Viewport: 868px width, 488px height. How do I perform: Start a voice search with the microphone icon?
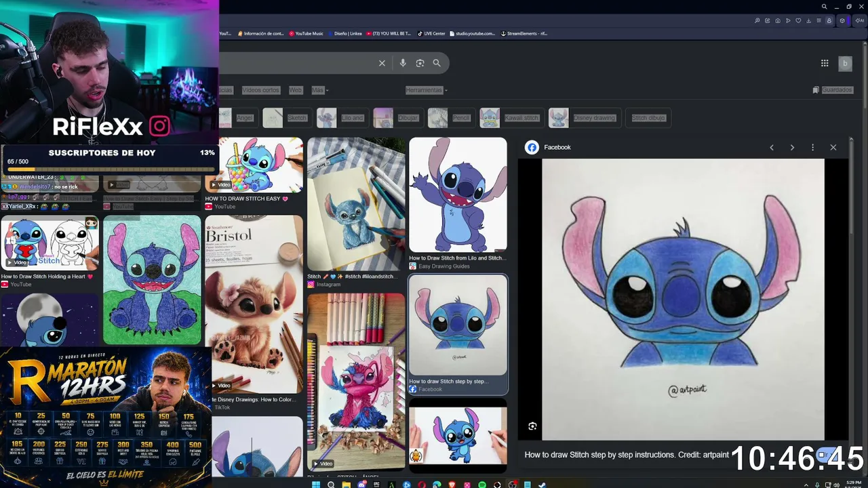[403, 63]
